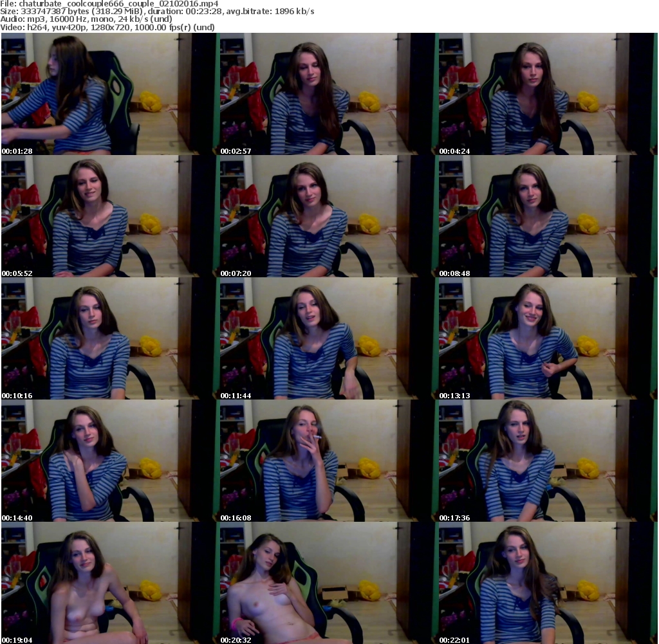Click the Audio mp3 info line
The image size is (659, 644).
click(x=86, y=19)
